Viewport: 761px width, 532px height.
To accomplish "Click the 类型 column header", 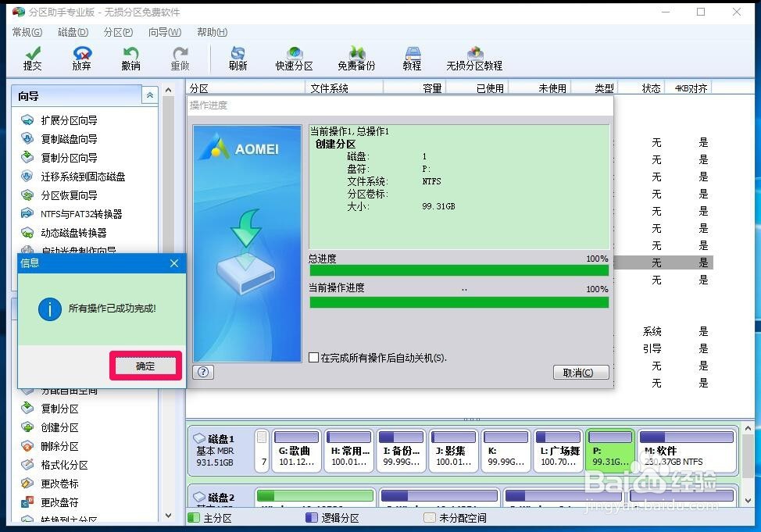I will 594,87.
